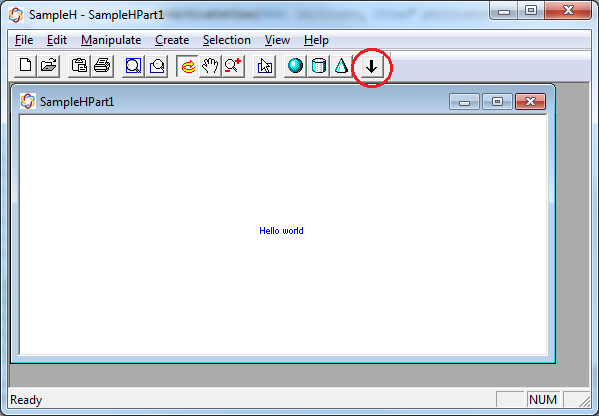Select the Fit All magnifier icon
The height and width of the screenshot is (416, 599).
[x=133, y=66]
